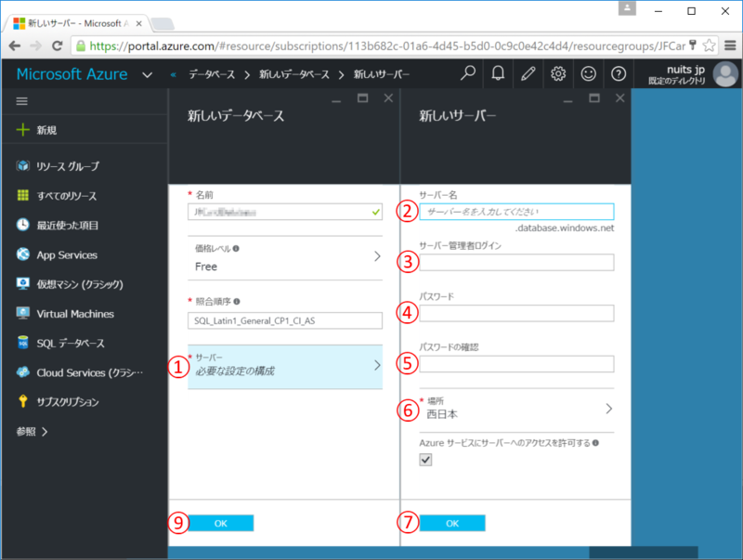Open 価格レベル Free pricing tier selector

(x=285, y=258)
